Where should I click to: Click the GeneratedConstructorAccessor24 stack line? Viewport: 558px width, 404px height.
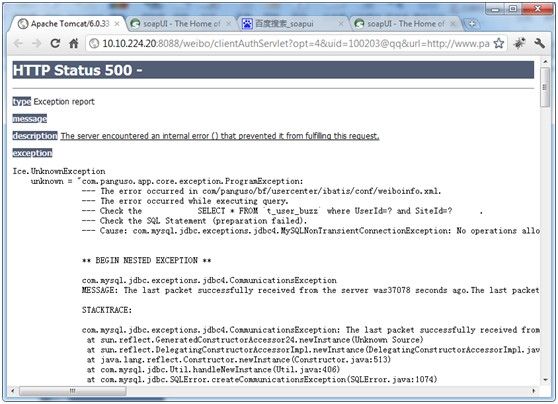tap(255, 340)
